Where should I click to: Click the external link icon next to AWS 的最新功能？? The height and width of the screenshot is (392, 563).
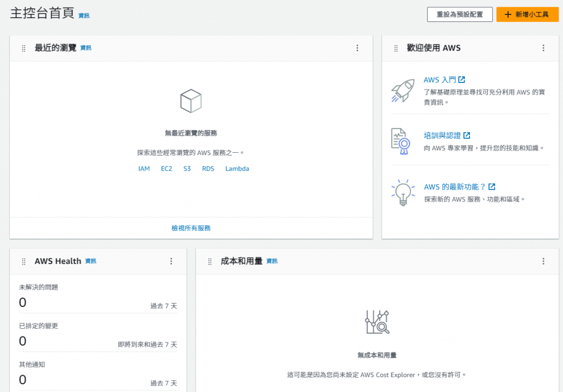[492, 187]
